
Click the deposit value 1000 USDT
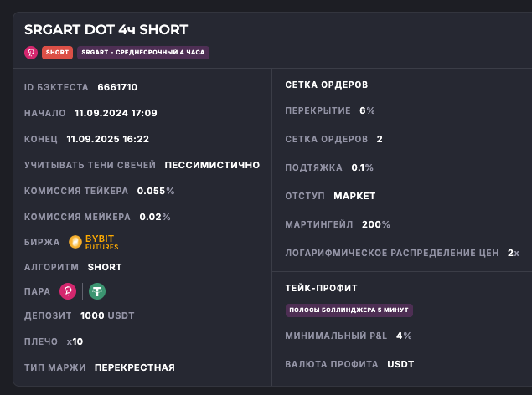tap(107, 315)
